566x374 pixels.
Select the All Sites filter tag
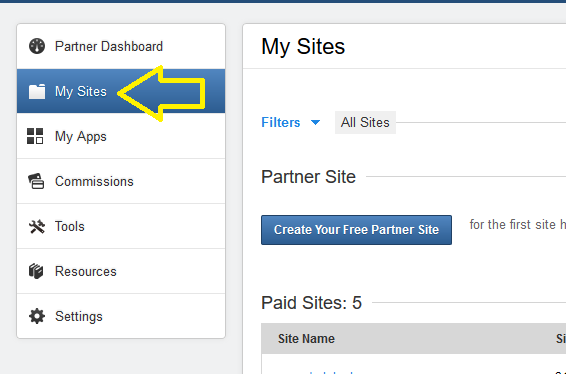pyautogui.click(x=365, y=122)
